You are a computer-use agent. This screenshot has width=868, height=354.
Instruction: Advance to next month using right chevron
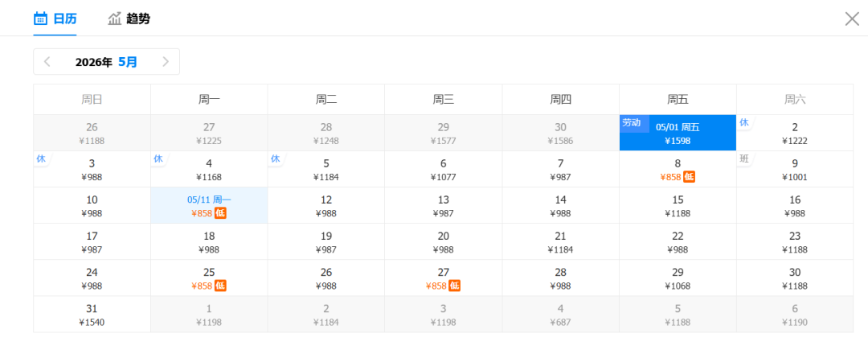[166, 62]
